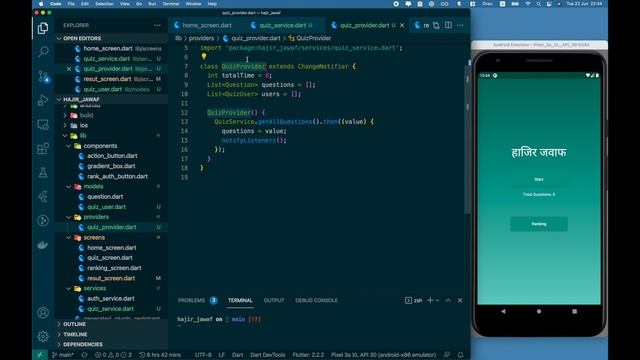Viewport: 640px width, 360px height.
Task: Tap the Start button in the emulator app
Action: (x=539, y=180)
